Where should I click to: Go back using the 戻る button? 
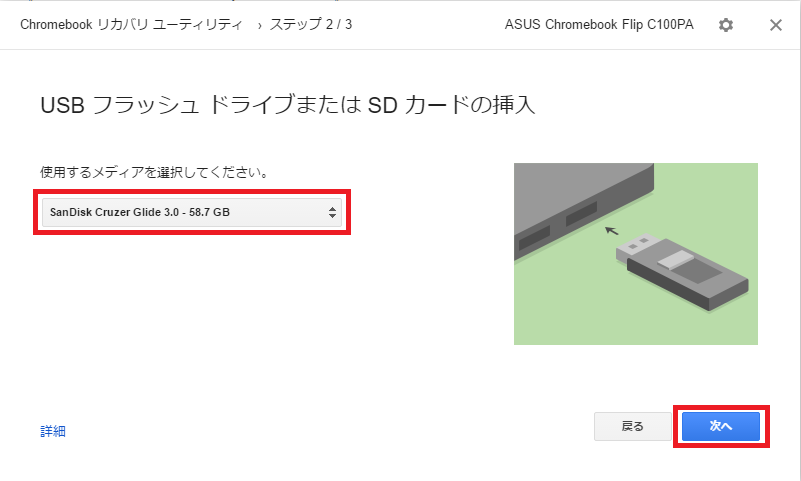coord(632,426)
